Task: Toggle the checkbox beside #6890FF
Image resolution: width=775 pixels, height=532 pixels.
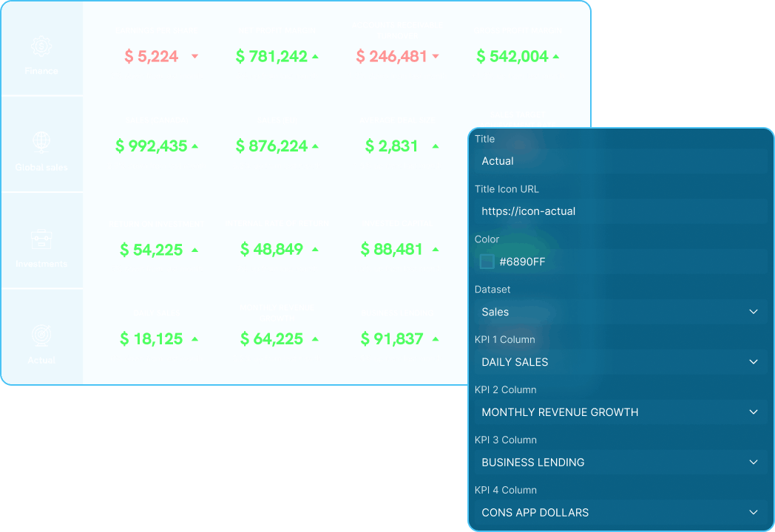Action: pos(487,261)
